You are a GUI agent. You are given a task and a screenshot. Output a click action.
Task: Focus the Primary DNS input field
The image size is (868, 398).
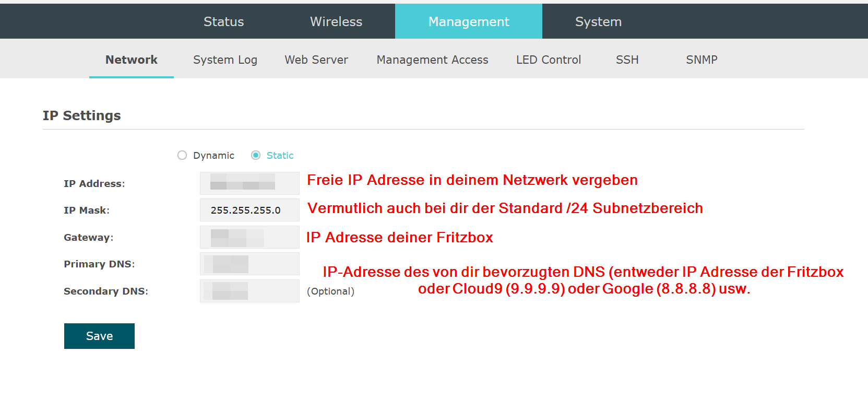point(249,264)
